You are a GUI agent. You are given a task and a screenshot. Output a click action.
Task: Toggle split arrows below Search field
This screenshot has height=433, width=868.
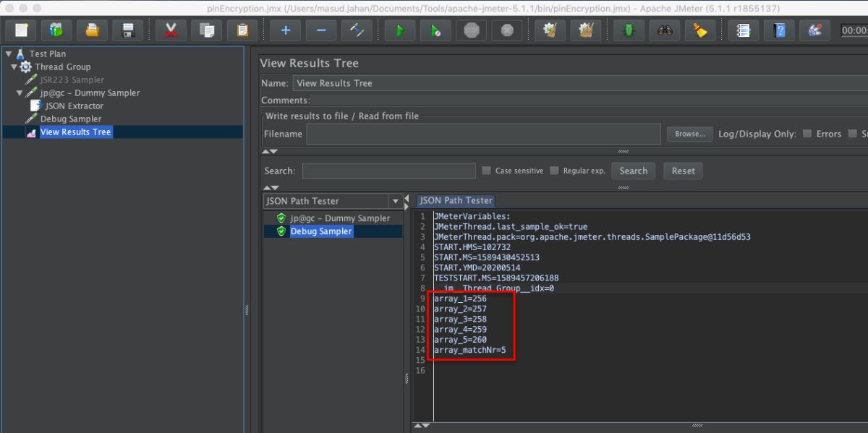click(269, 187)
